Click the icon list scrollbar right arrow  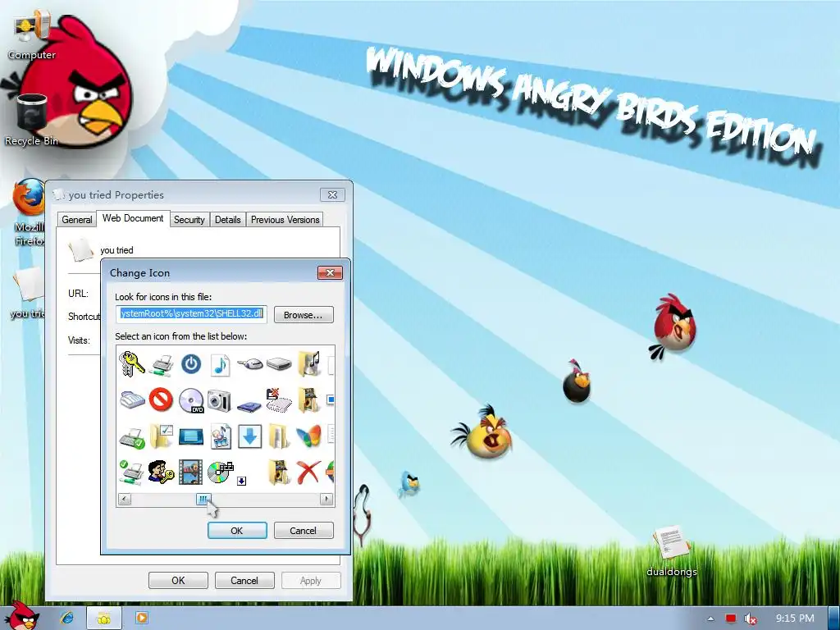click(x=326, y=500)
